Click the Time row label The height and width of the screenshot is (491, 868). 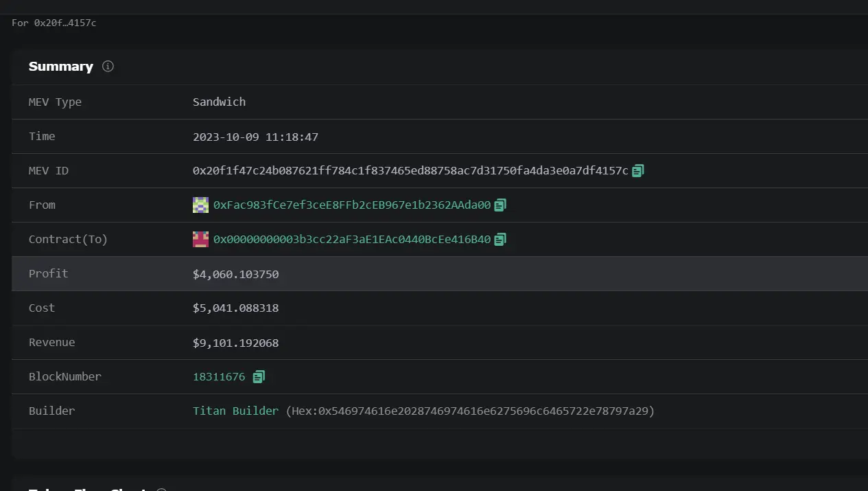click(42, 137)
